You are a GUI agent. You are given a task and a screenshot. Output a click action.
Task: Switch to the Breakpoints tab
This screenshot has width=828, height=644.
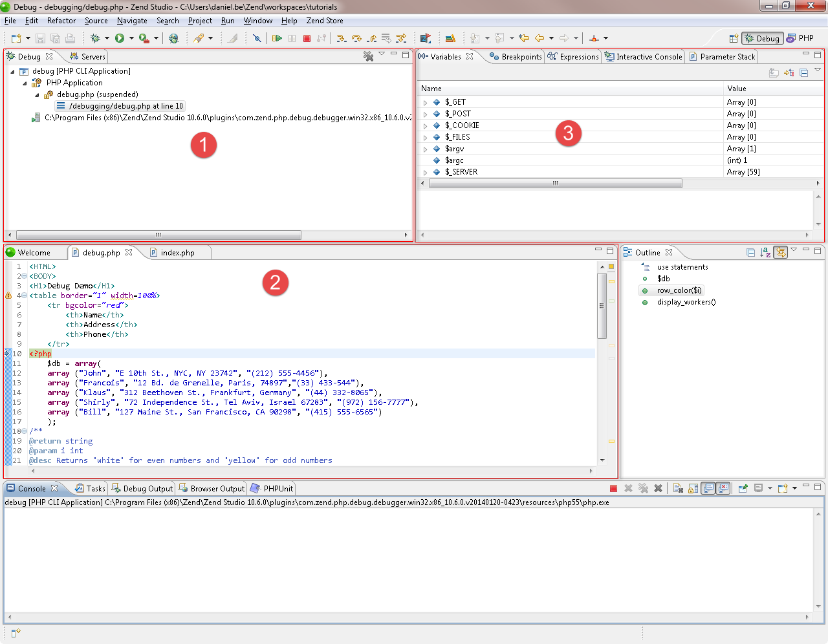[x=516, y=57]
